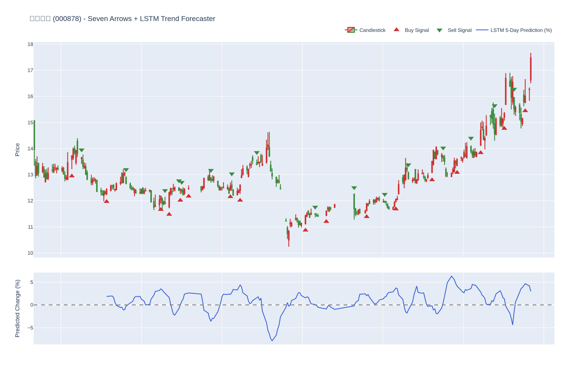Click the lowest buy signal marker below price 11
This screenshot has width=588, height=378.
click(305, 230)
